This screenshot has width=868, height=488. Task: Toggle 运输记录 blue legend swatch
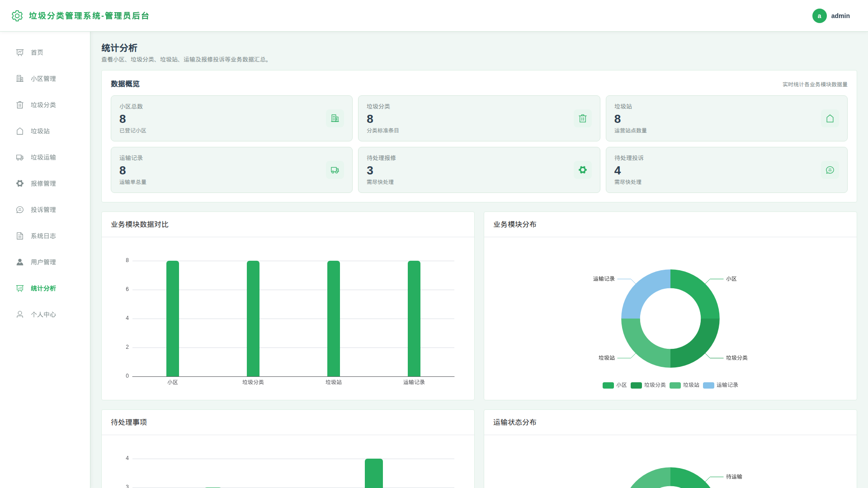coord(708,385)
